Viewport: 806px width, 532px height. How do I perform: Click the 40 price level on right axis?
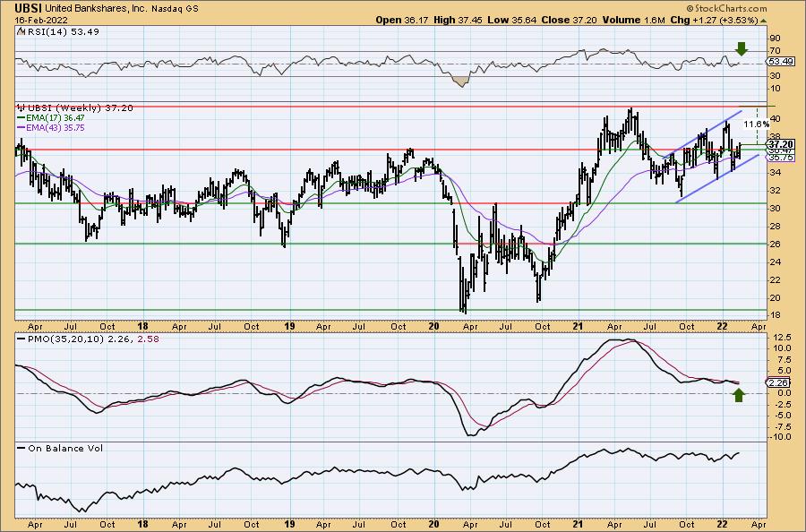[775, 119]
